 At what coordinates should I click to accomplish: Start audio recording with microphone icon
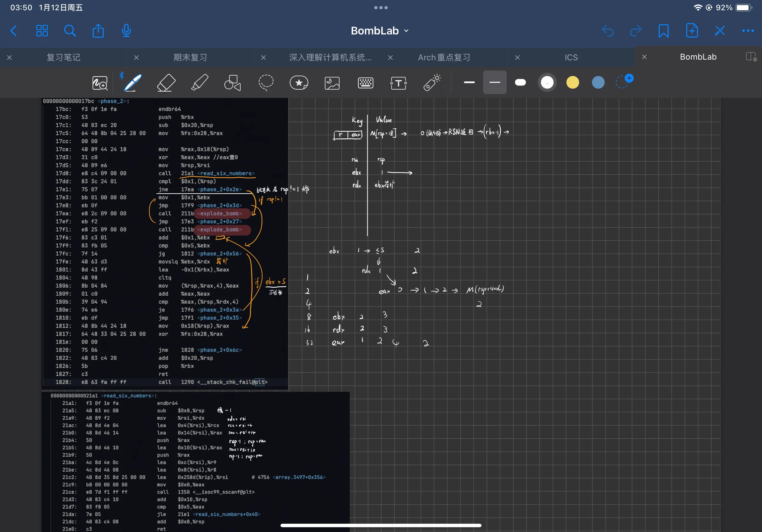(126, 31)
